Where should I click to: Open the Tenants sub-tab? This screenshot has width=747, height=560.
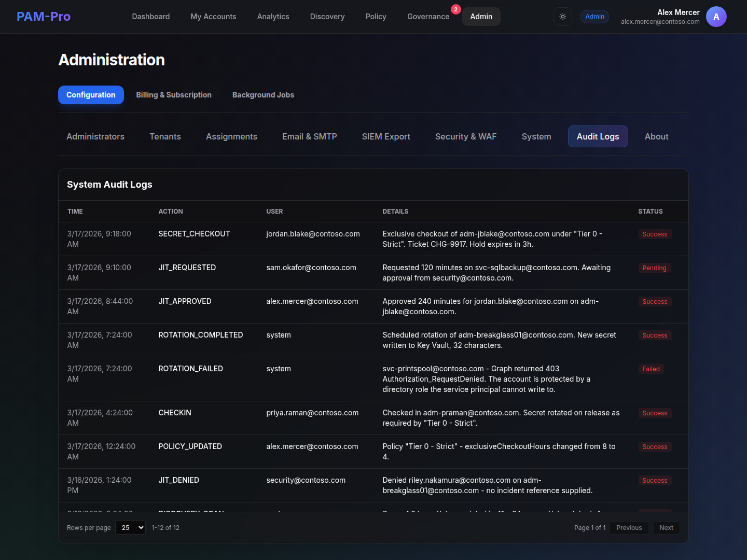pyautogui.click(x=165, y=136)
